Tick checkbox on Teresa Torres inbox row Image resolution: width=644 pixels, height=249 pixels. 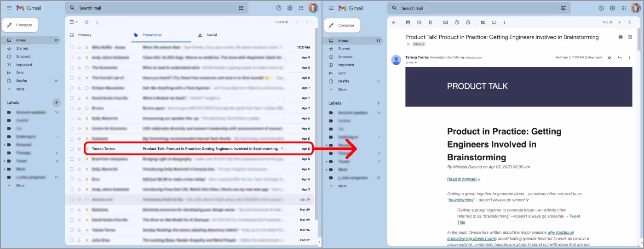pyautogui.click(x=71, y=149)
